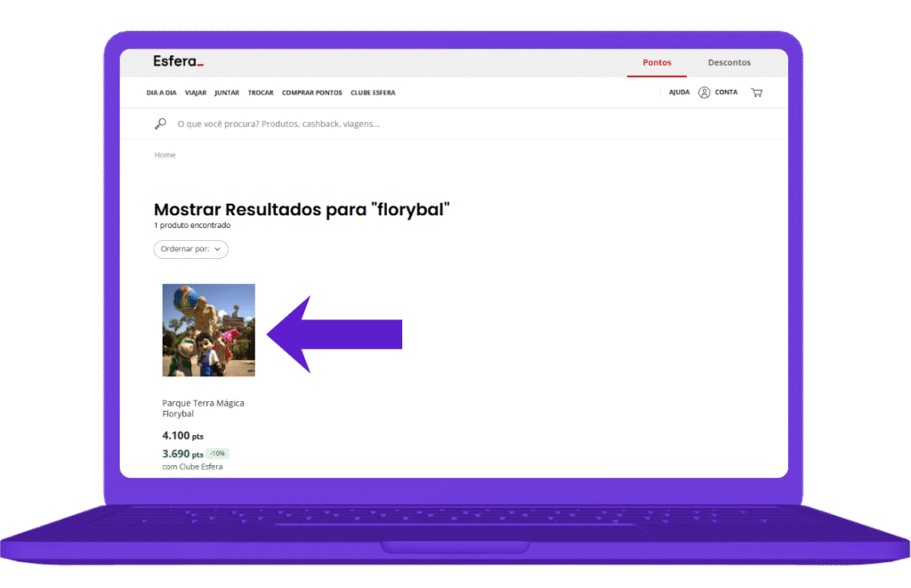This screenshot has width=911, height=588.
Task: Click the Esfera logo
Action: coord(179,62)
